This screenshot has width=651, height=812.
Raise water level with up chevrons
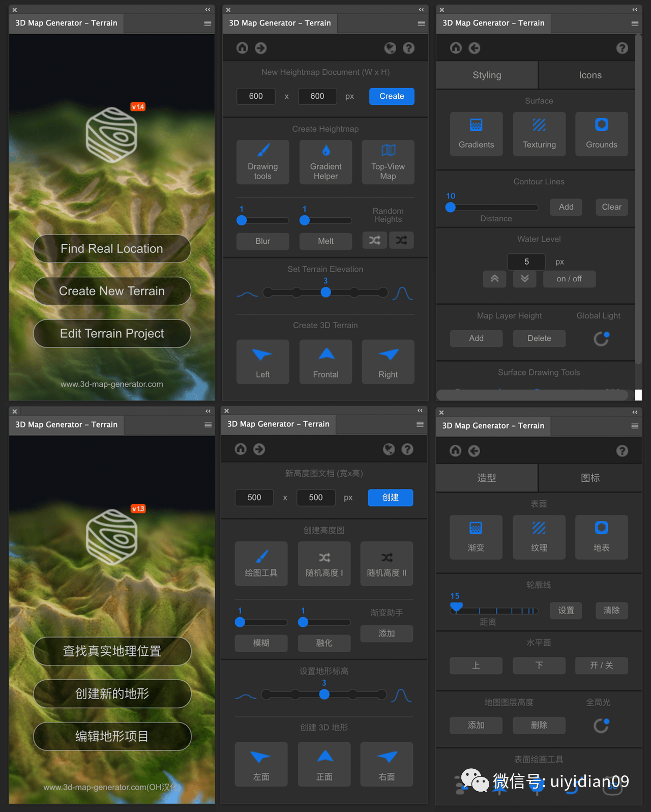[495, 279]
